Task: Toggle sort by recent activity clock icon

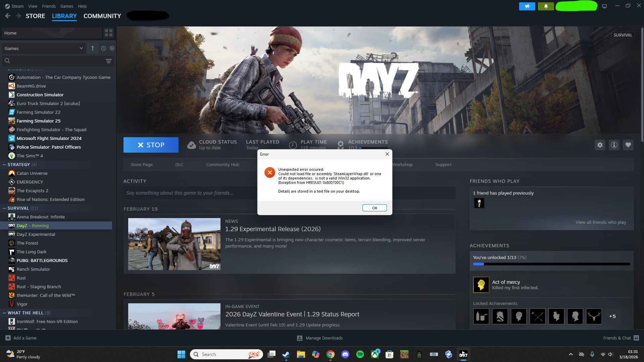Action: click(103, 48)
